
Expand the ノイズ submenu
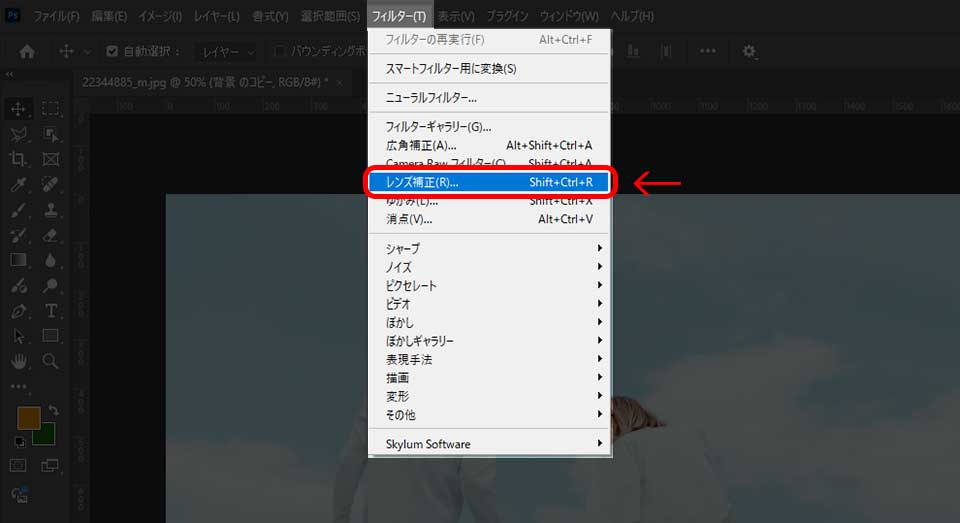[x=489, y=267]
